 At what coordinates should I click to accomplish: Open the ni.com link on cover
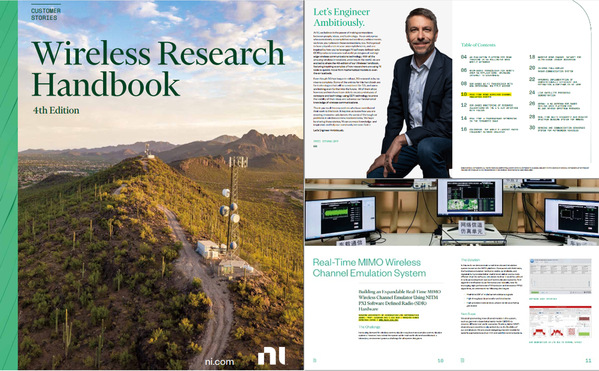click(219, 361)
